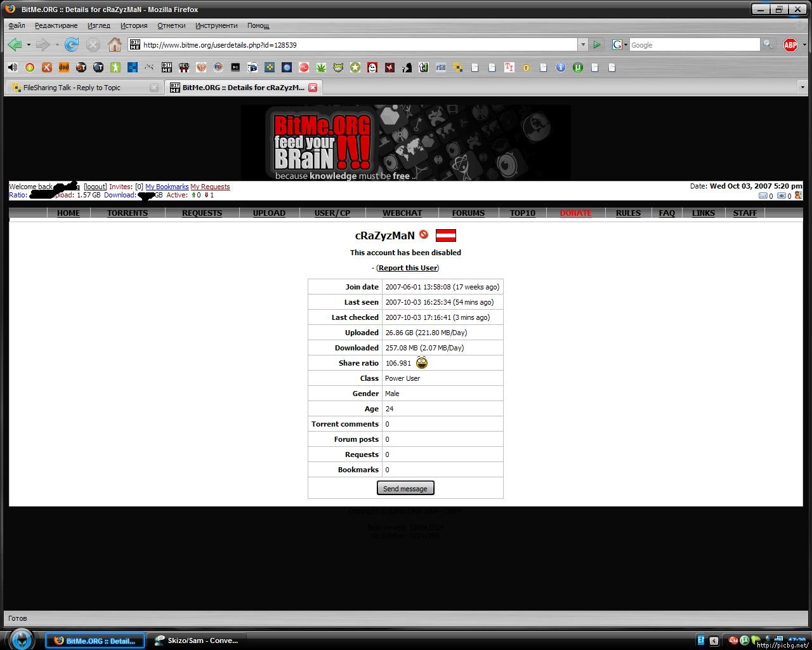Viewport: 812px width, 650px height.
Task: Click the Adblock Plus ABP icon
Action: 790,44
